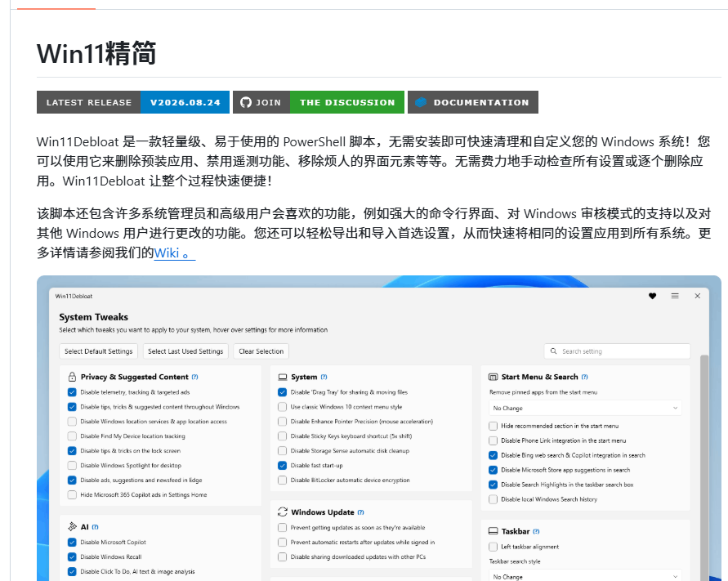This screenshot has width=728, height=581.
Task: Enable Disable Windows location services checkbox
Action: pos(72,422)
